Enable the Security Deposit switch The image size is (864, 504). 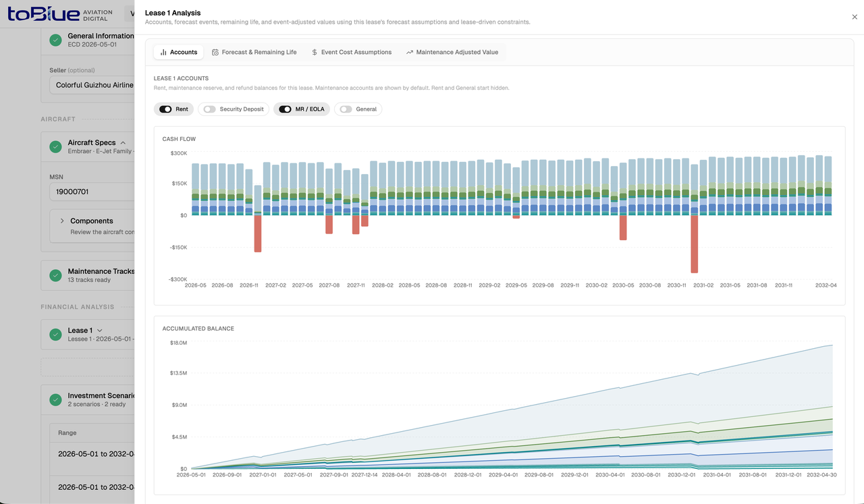pyautogui.click(x=209, y=109)
